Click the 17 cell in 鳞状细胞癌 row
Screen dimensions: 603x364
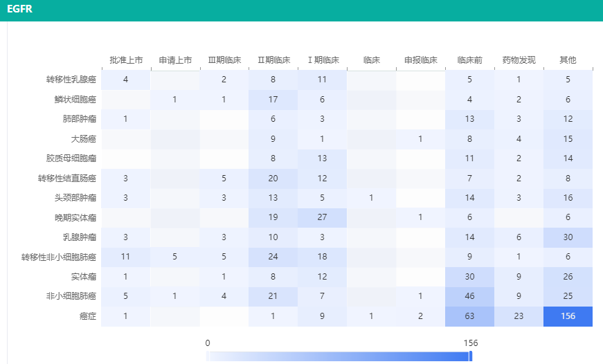(x=273, y=100)
